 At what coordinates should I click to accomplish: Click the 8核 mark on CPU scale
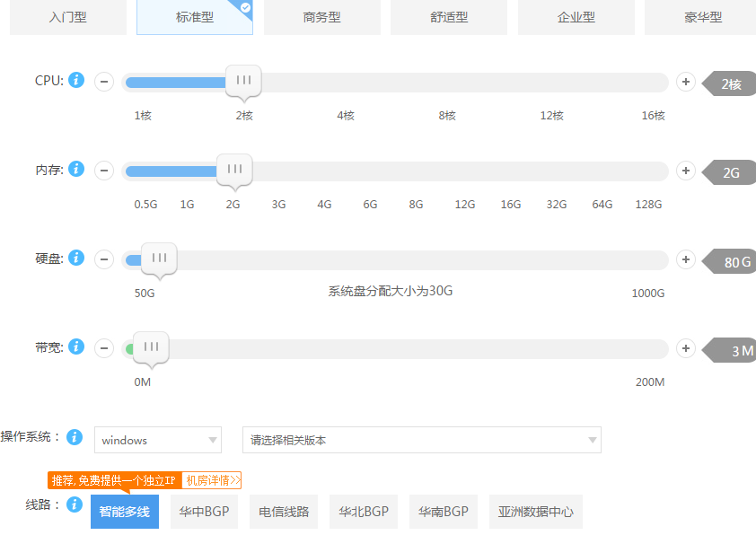click(x=447, y=116)
